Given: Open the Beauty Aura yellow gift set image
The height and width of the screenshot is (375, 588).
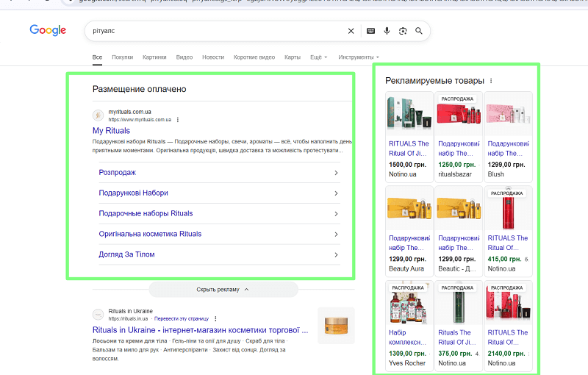Looking at the screenshot, I should 409,209.
